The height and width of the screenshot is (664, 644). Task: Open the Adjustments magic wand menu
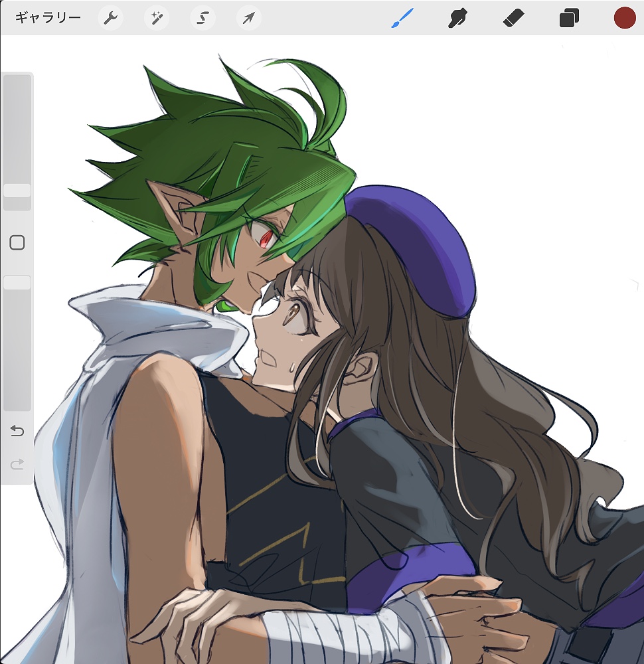pyautogui.click(x=157, y=18)
